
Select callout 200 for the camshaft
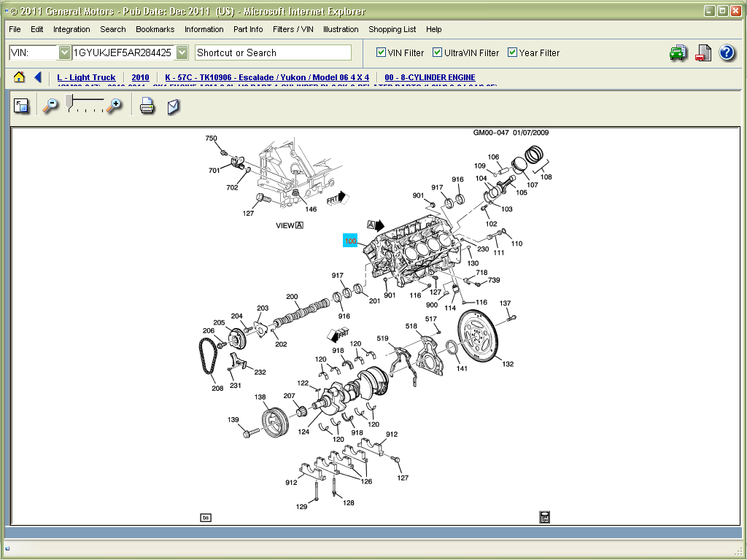[x=292, y=296]
